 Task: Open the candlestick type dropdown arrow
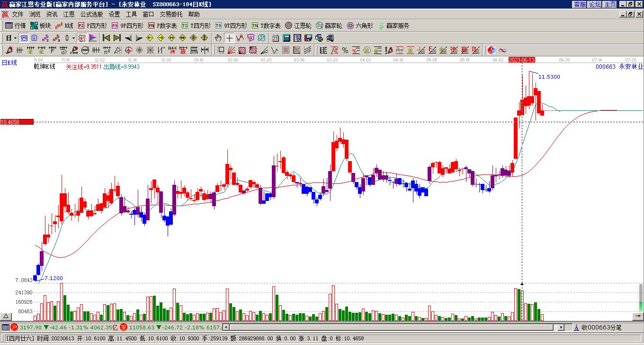point(73,38)
